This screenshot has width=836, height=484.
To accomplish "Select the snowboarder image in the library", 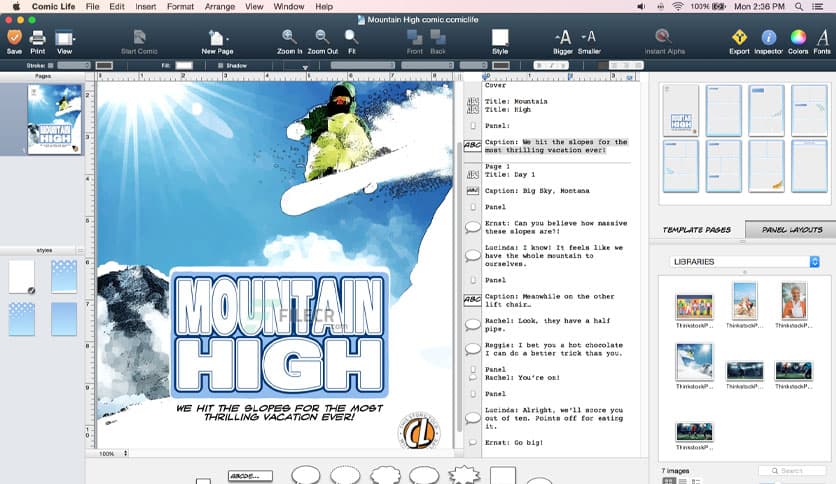I will coord(694,362).
